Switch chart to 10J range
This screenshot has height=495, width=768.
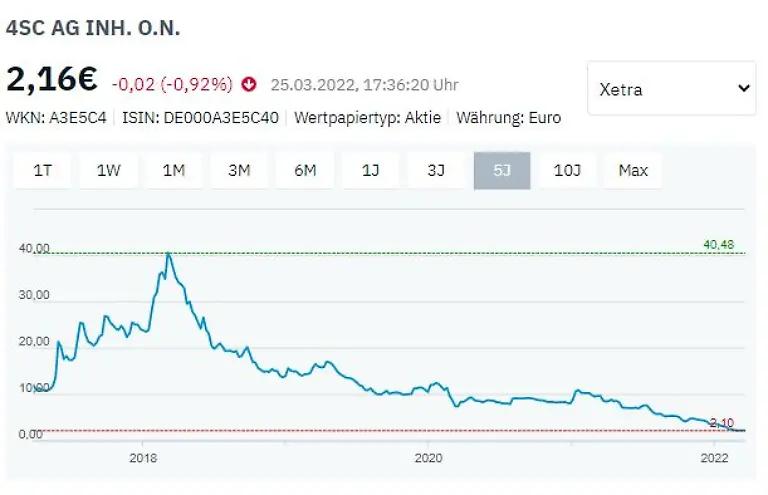pyautogui.click(x=567, y=170)
